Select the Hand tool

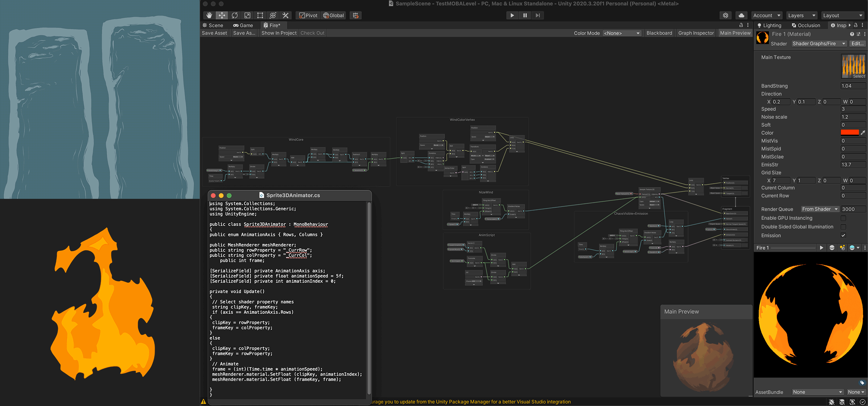coord(209,15)
